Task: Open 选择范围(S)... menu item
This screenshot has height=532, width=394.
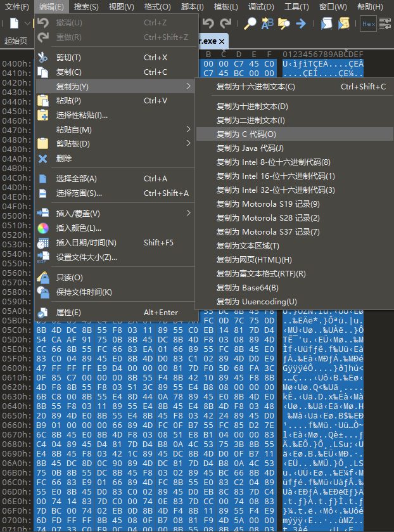Action: click(115, 193)
